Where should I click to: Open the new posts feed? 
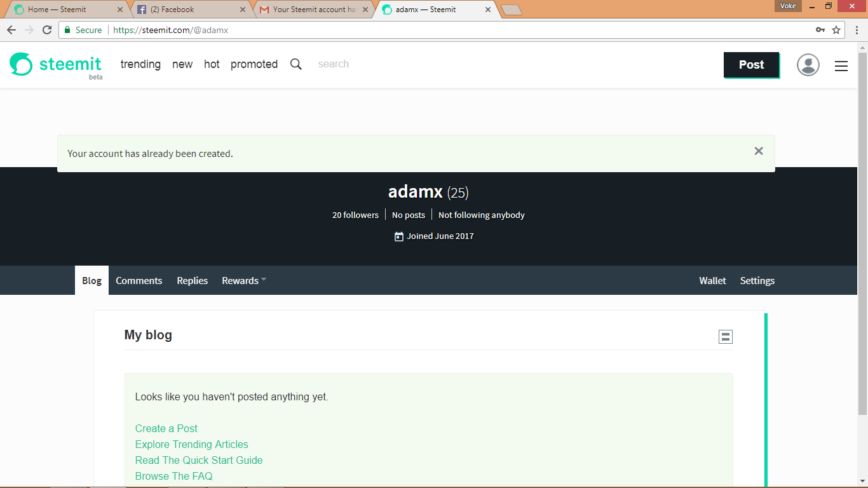tap(182, 64)
